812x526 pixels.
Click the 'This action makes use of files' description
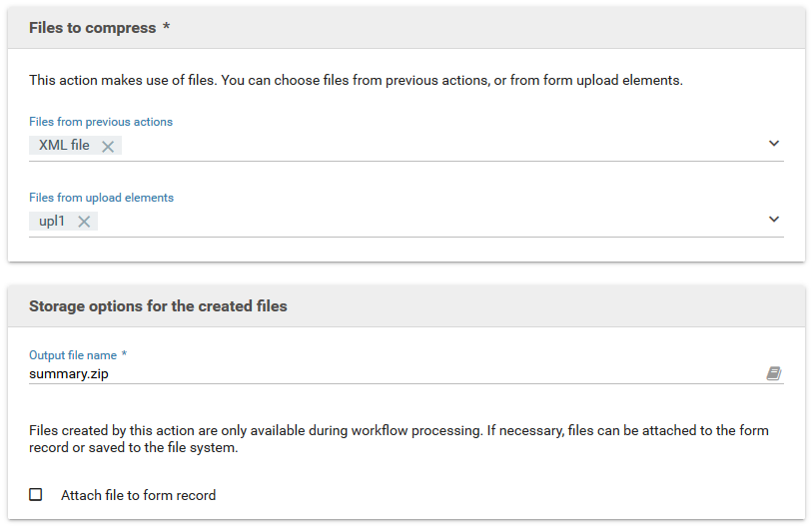(356, 80)
